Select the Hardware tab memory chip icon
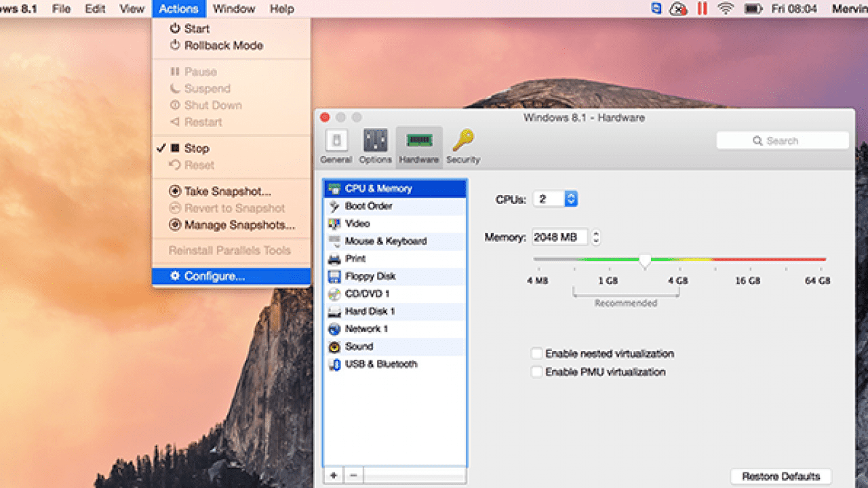The width and height of the screenshot is (868, 488). 419,140
